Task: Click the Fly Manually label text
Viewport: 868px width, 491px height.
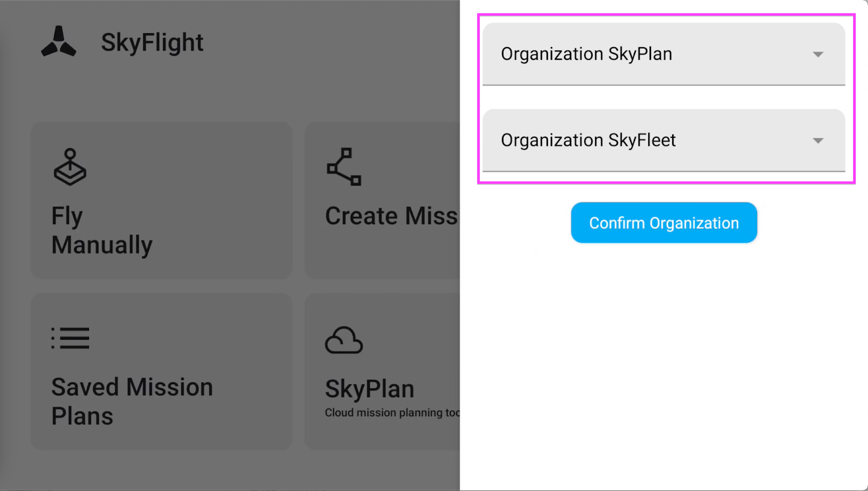Action: click(102, 231)
